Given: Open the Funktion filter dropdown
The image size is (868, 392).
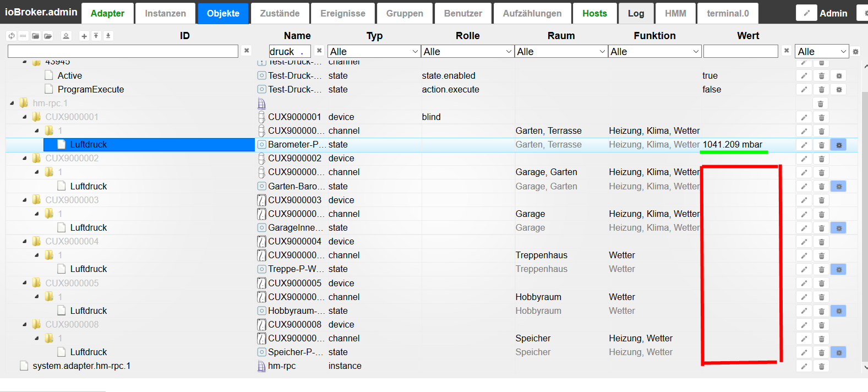Looking at the screenshot, I should point(654,51).
